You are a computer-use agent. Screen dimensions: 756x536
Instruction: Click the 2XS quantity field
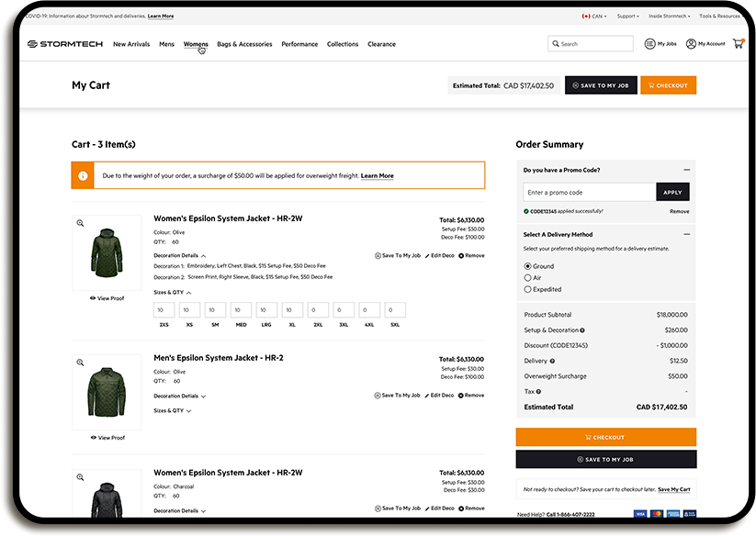pyautogui.click(x=164, y=310)
